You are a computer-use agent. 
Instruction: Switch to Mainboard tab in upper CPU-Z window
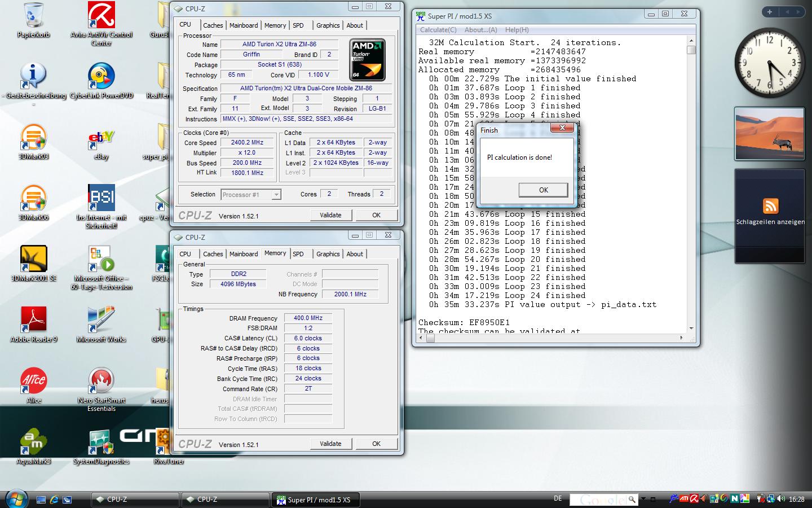point(244,25)
